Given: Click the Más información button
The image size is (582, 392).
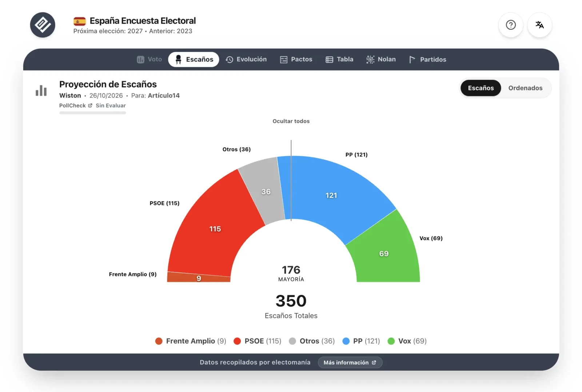Looking at the screenshot, I should pos(350,362).
